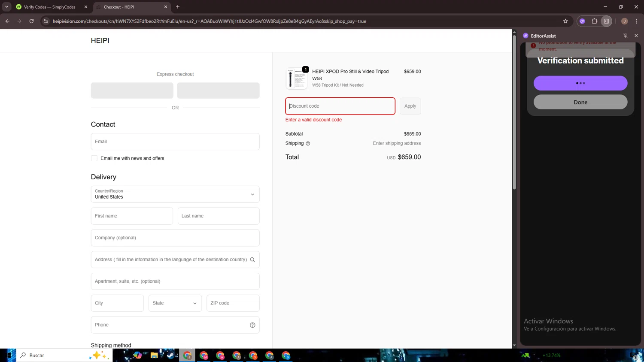Click the Company (optional) field
This screenshot has width=644, height=362.
point(175,238)
